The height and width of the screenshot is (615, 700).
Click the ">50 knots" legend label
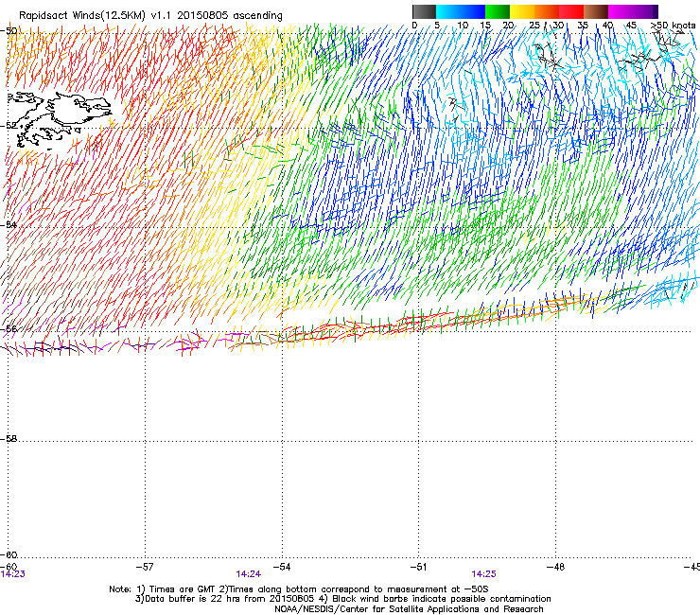pyautogui.click(x=673, y=26)
